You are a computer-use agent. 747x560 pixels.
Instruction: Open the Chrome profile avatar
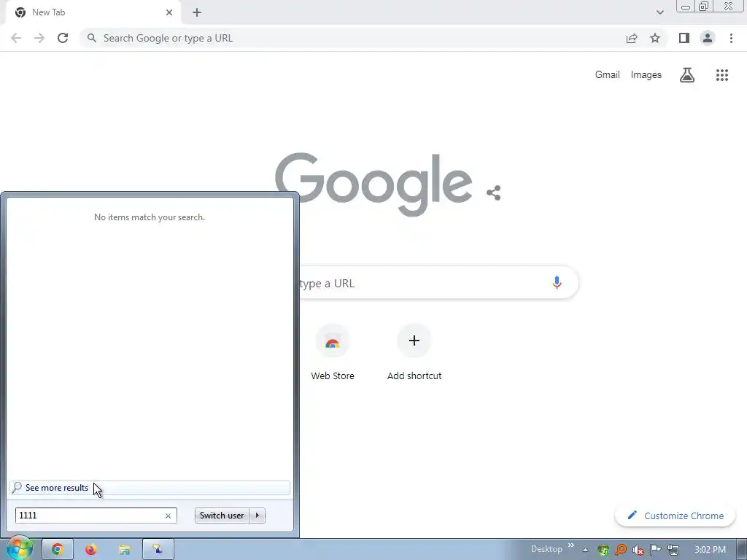pyautogui.click(x=708, y=38)
